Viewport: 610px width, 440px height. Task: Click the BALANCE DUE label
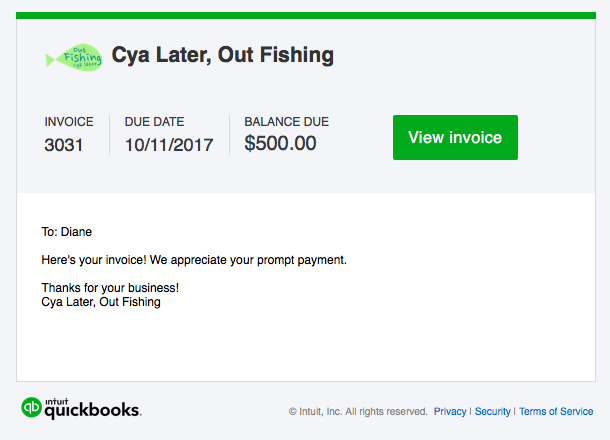(x=286, y=122)
